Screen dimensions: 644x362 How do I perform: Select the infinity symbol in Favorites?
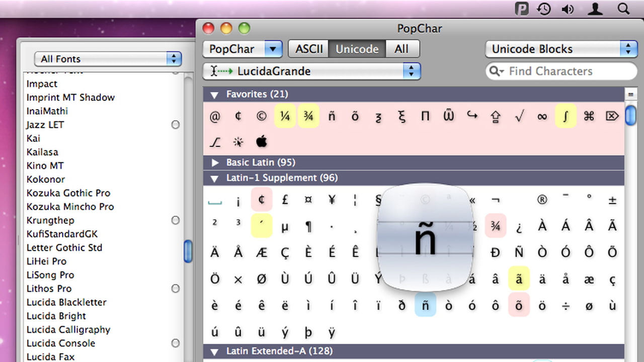tap(542, 117)
